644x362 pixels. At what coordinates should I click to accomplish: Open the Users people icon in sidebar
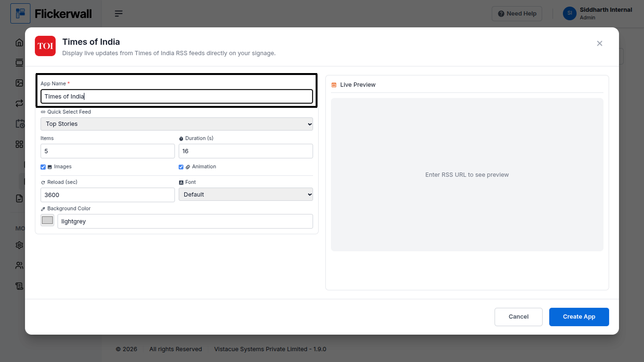[x=19, y=265]
